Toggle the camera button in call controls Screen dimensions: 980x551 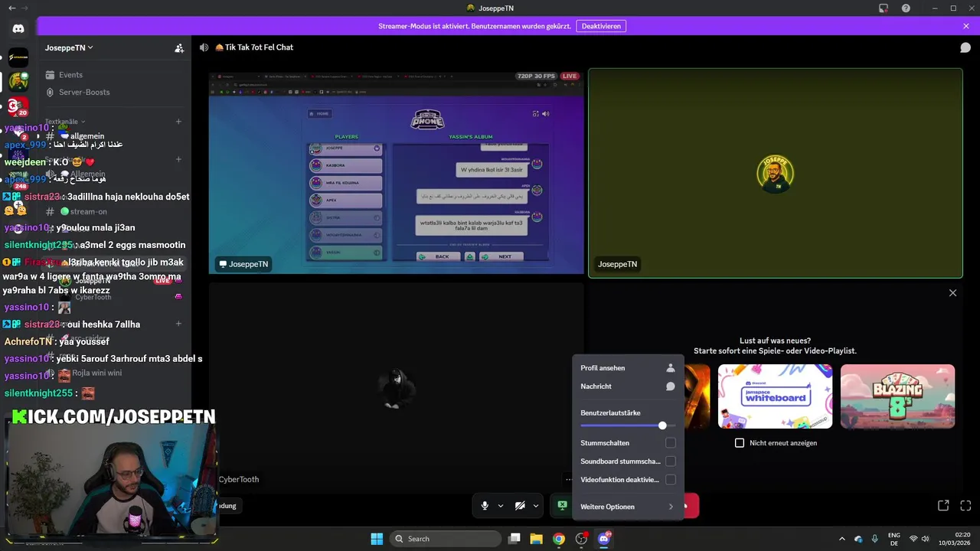click(520, 506)
